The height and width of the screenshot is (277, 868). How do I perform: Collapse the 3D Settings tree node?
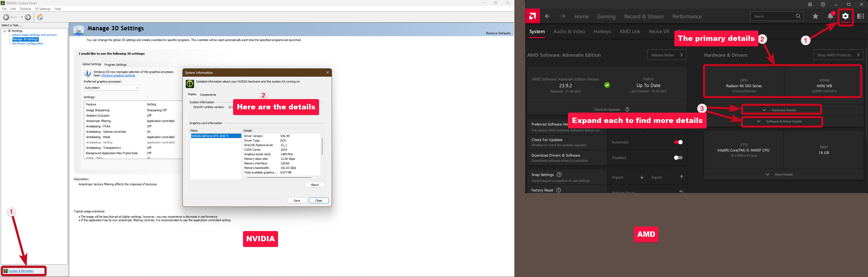point(5,31)
